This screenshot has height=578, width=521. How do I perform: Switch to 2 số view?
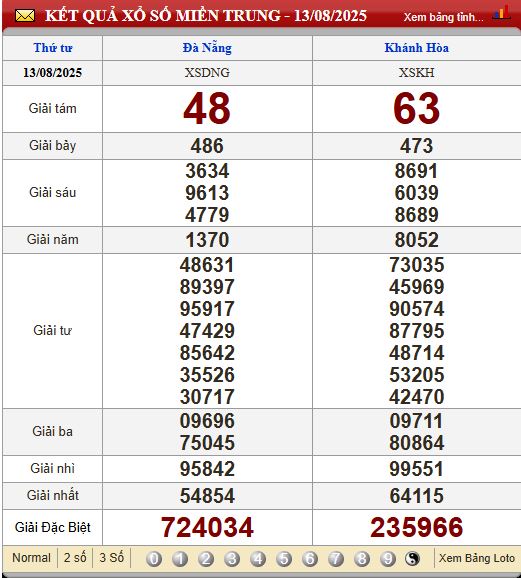coord(75,558)
